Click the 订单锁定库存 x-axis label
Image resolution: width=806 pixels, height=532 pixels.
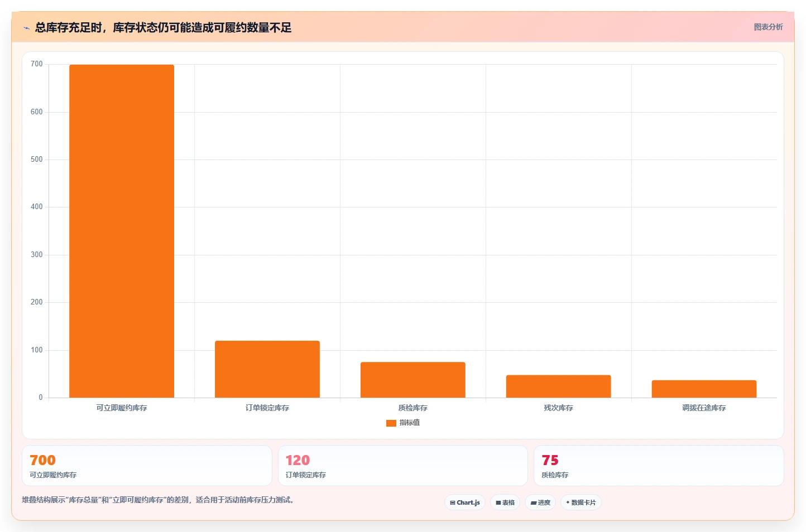tap(267, 408)
